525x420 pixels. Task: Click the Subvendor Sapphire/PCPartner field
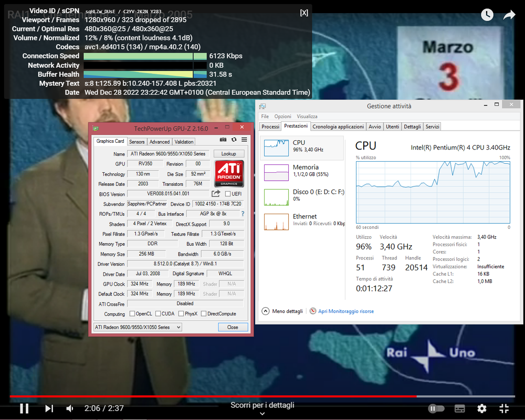pyautogui.click(x=147, y=204)
